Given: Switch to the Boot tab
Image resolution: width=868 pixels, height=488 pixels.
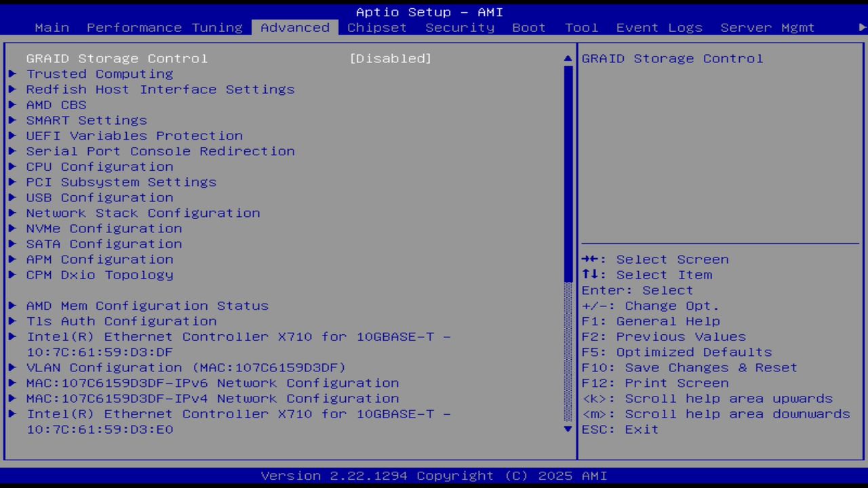Looking at the screenshot, I should click(x=528, y=27).
